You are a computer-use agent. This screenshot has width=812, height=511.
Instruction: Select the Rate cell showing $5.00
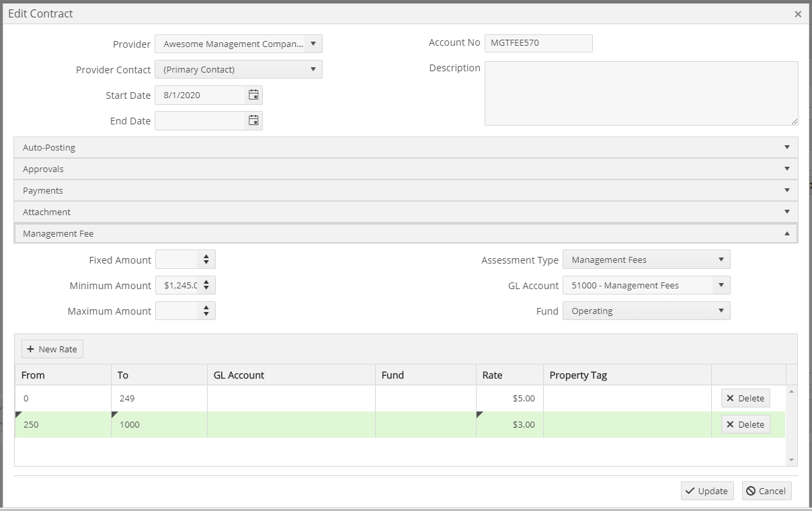click(510, 398)
